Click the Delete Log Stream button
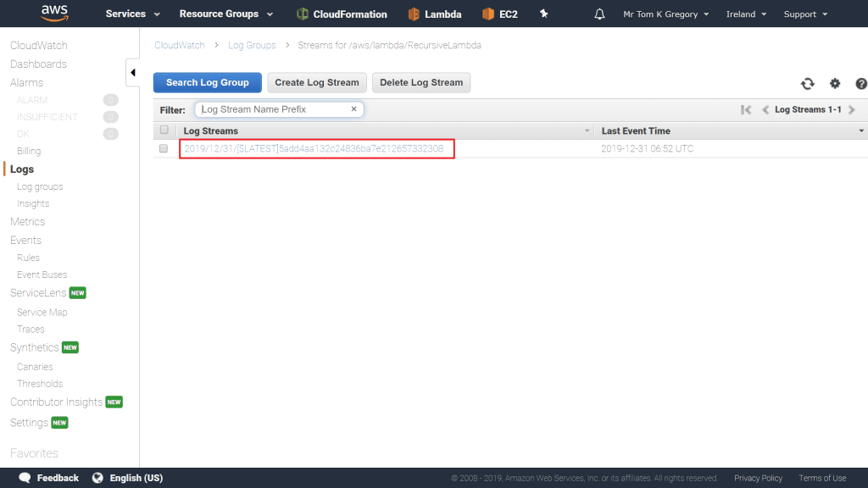 (420, 82)
